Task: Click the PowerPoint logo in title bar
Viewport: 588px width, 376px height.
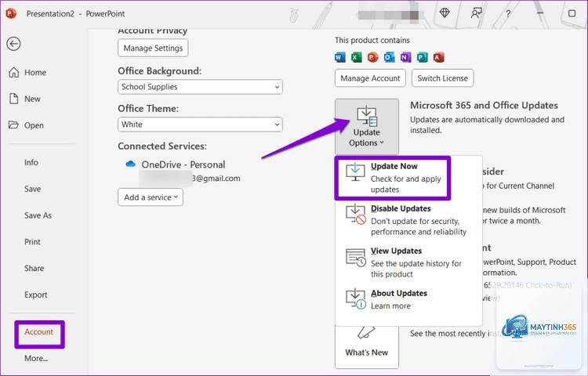Action: click(x=11, y=13)
